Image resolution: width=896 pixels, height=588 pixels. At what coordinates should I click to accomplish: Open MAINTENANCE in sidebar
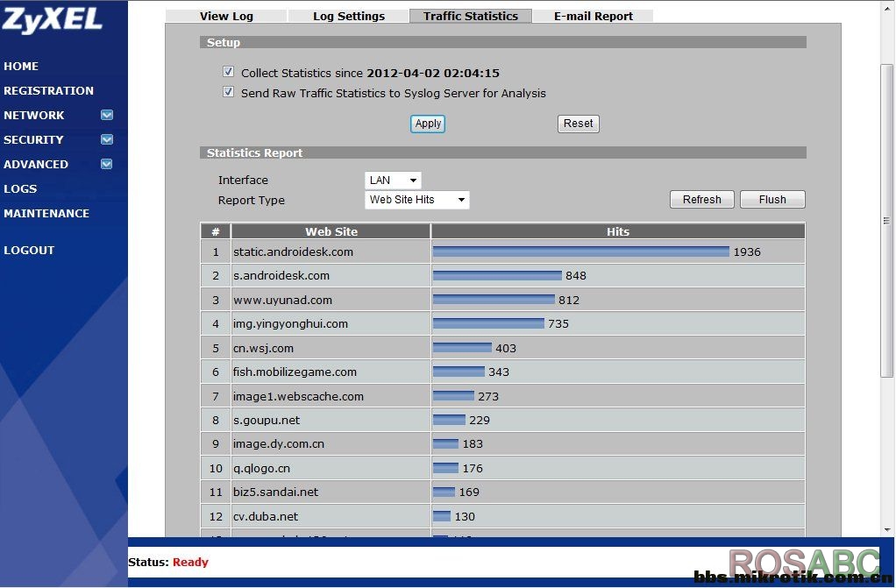point(46,213)
